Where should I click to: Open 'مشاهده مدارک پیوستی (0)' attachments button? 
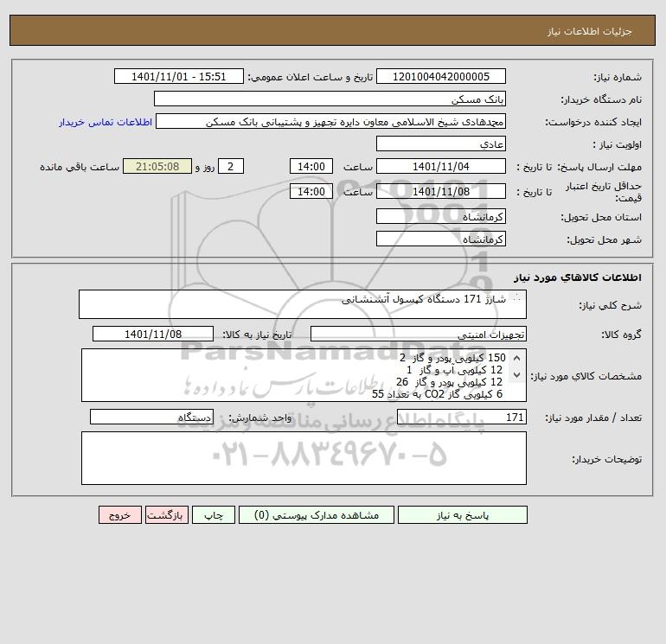317,515
